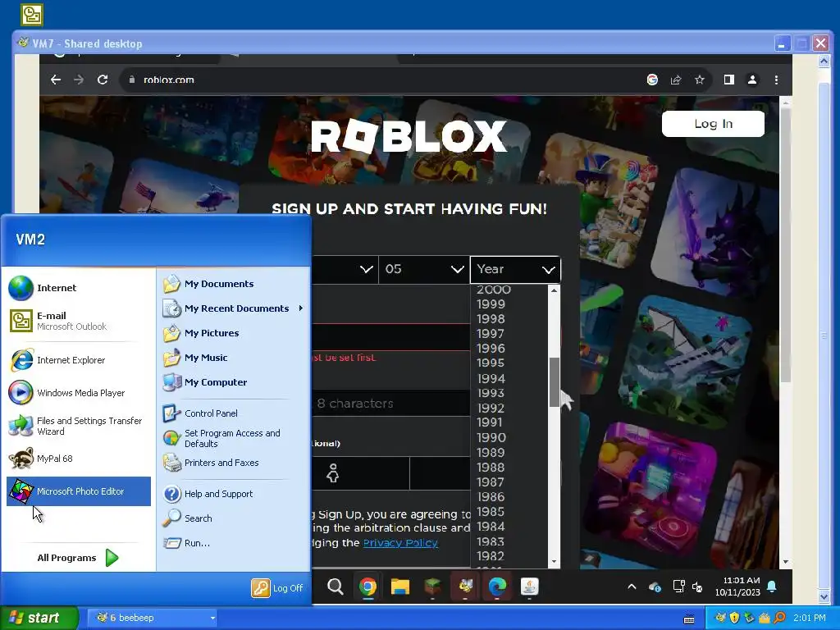
Task: Click notification bell in inner taskbar
Action: [772, 587]
